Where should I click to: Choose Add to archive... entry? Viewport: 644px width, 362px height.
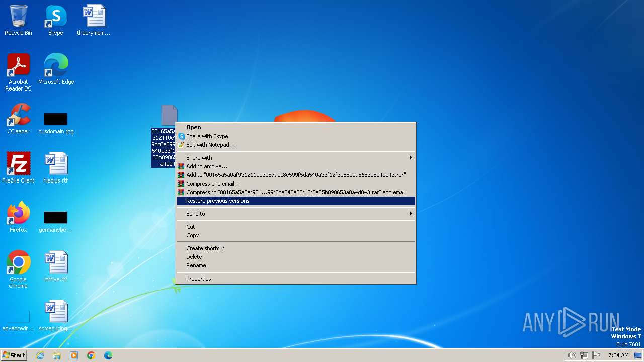pyautogui.click(x=296, y=166)
